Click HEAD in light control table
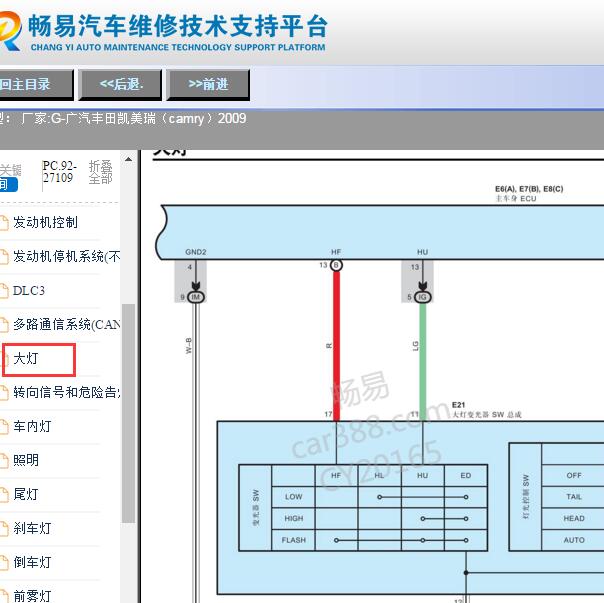This screenshot has width=604, height=603. pyautogui.click(x=574, y=519)
